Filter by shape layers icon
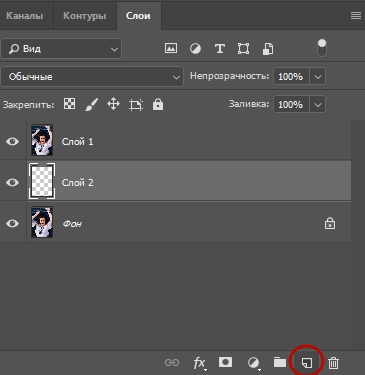 click(x=243, y=49)
